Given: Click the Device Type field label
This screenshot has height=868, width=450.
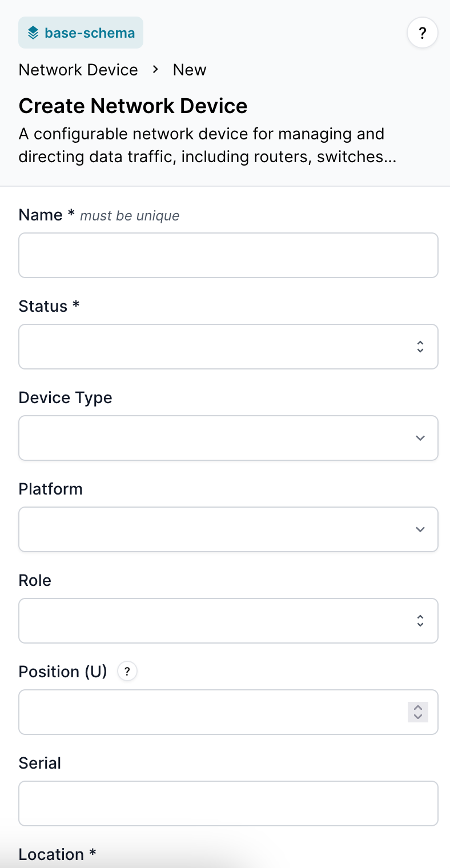Looking at the screenshot, I should click(x=65, y=397).
